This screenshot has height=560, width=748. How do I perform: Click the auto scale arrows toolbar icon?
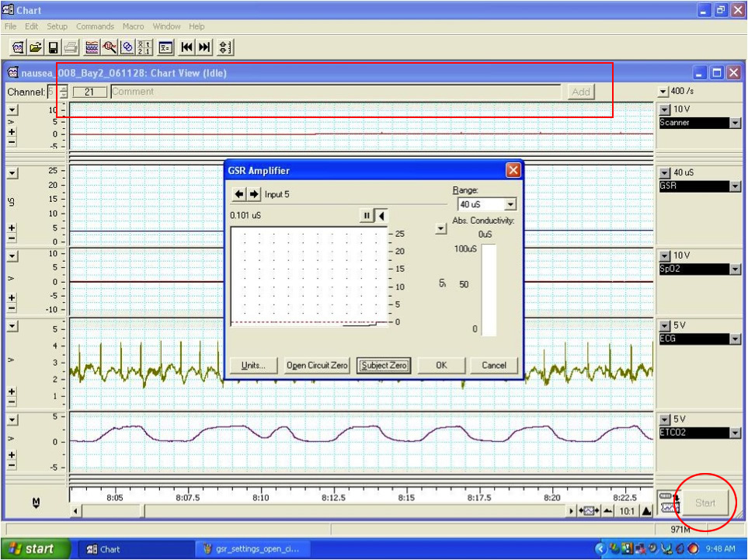click(x=225, y=47)
